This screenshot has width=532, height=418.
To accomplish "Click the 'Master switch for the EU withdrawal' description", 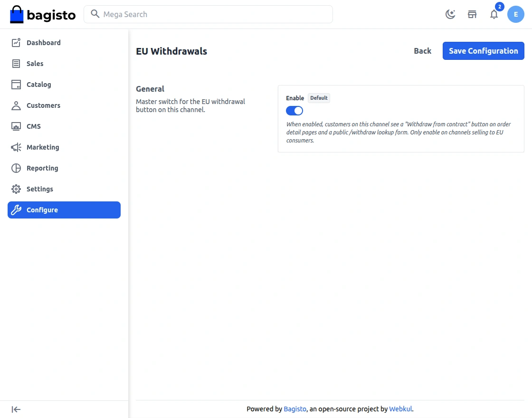I will pyautogui.click(x=190, y=105).
